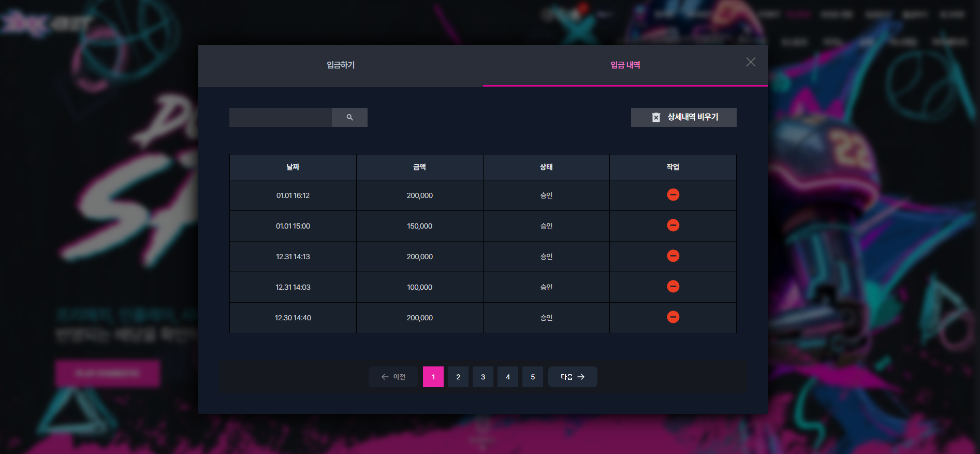Go to page 4
Image resolution: width=980 pixels, height=454 pixels.
pyautogui.click(x=508, y=377)
